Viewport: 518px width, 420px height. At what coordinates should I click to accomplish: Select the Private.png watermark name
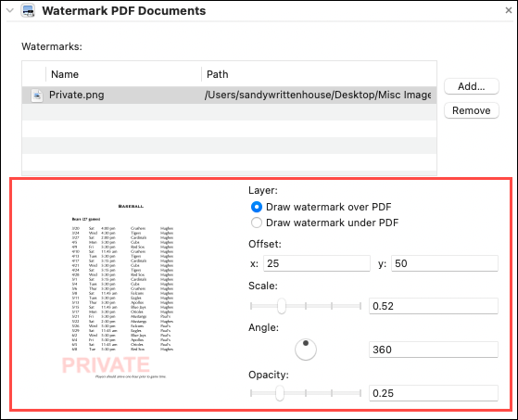[77, 95]
